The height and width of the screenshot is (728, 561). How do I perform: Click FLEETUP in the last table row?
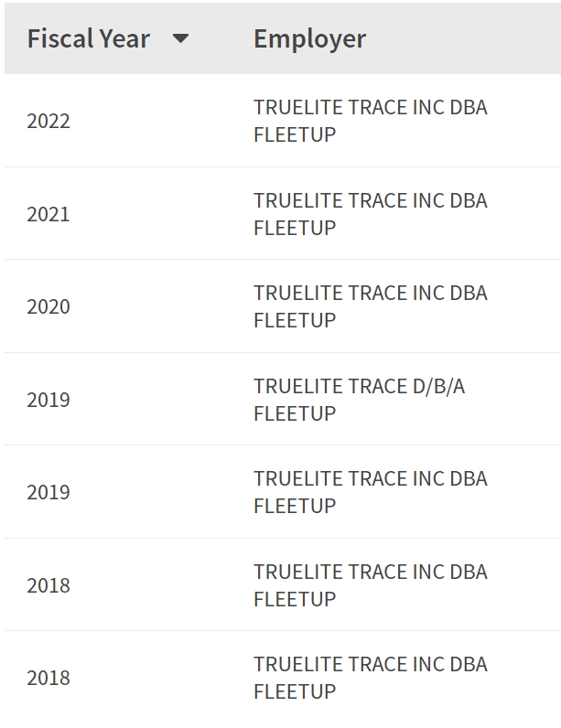(x=295, y=691)
